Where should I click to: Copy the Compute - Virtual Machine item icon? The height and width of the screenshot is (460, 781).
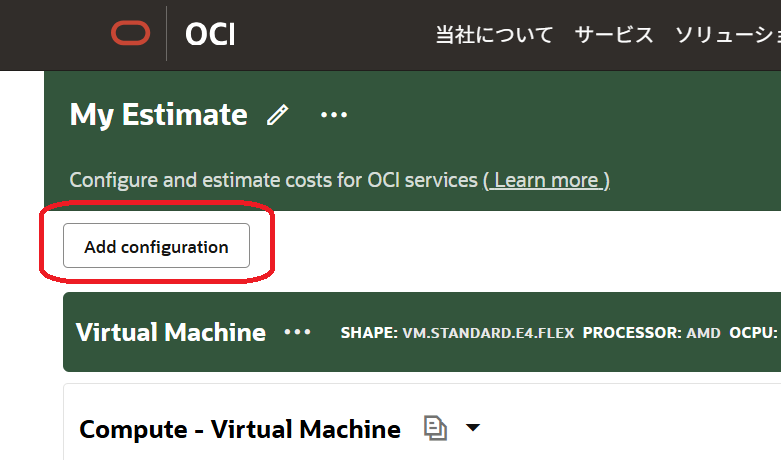(435, 428)
